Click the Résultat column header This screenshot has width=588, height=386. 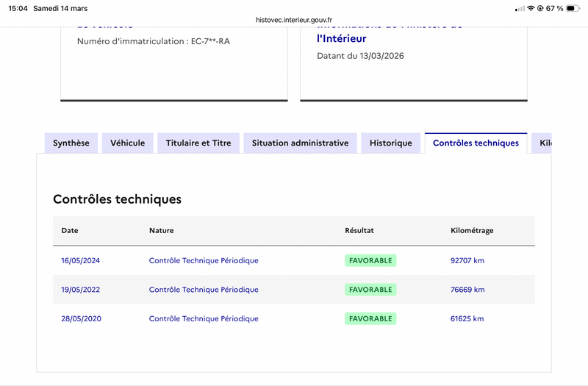[359, 230]
